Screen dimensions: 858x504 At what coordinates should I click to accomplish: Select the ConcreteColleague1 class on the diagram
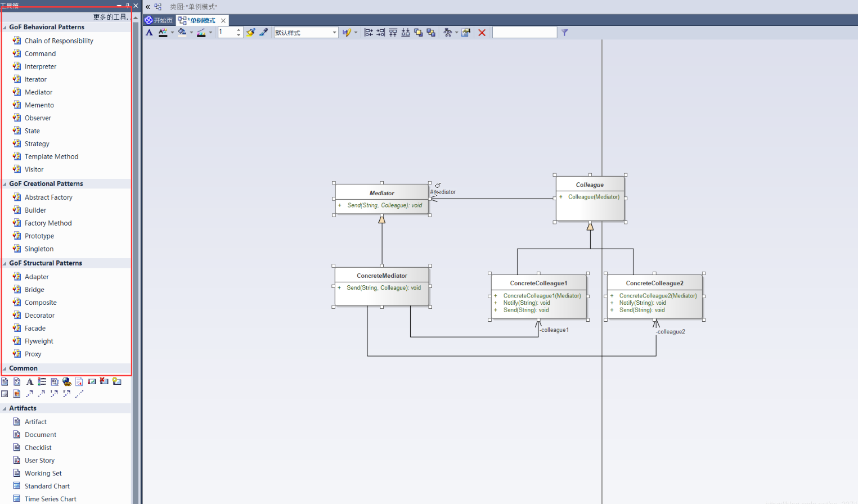pos(538,296)
